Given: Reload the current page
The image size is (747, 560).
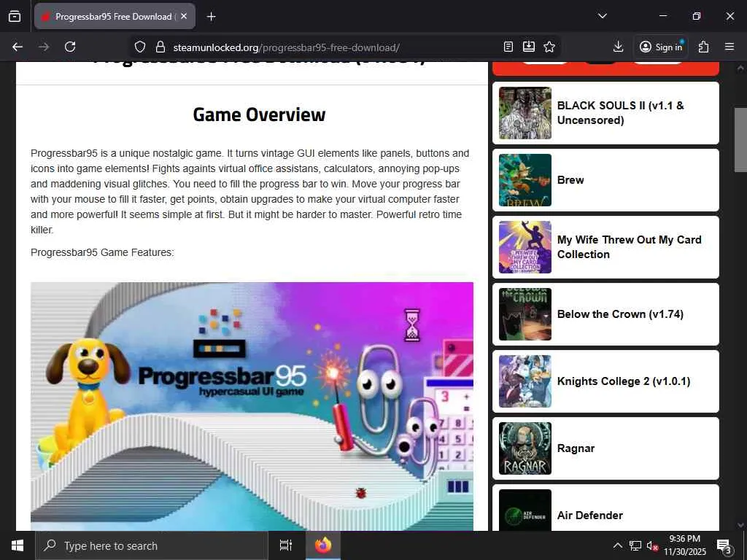Looking at the screenshot, I should pos(70,47).
